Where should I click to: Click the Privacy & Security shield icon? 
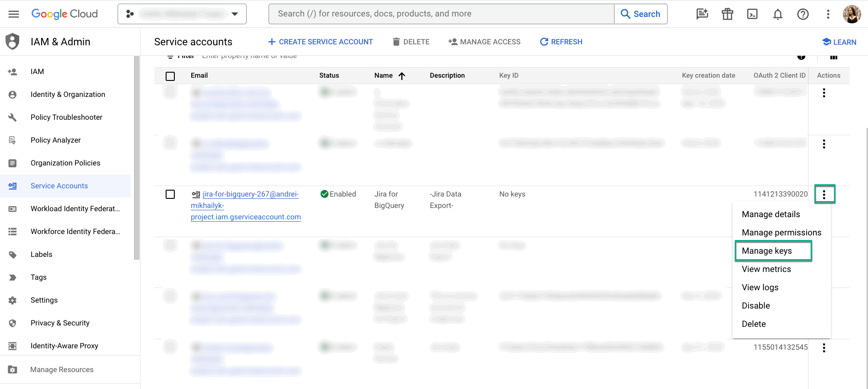coord(13,323)
